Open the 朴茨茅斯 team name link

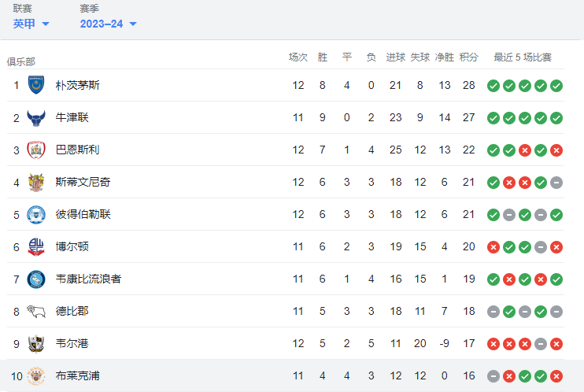[77, 85]
